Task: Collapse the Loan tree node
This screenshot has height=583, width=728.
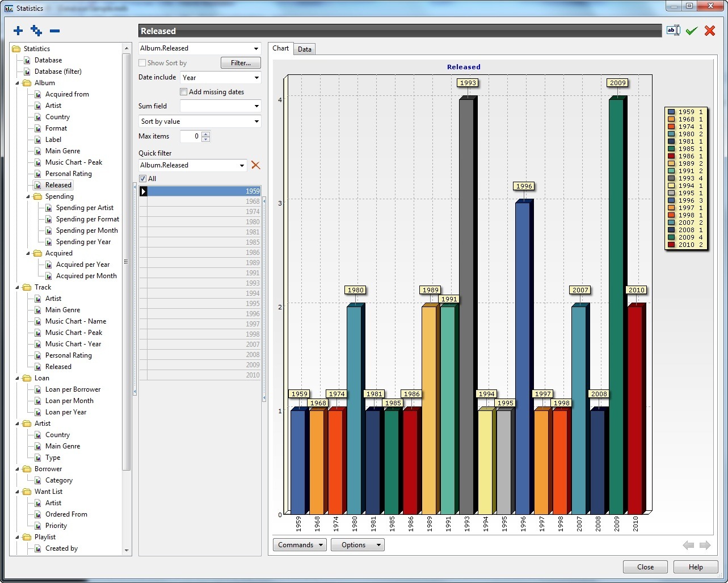Action: (x=17, y=378)
